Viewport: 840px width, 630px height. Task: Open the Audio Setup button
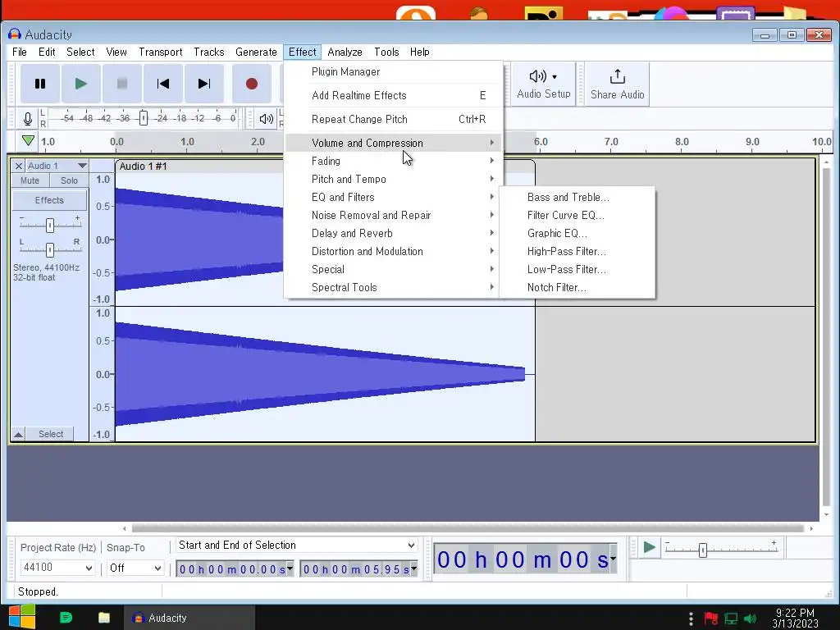pyautogui.click(x=544, y=84)
